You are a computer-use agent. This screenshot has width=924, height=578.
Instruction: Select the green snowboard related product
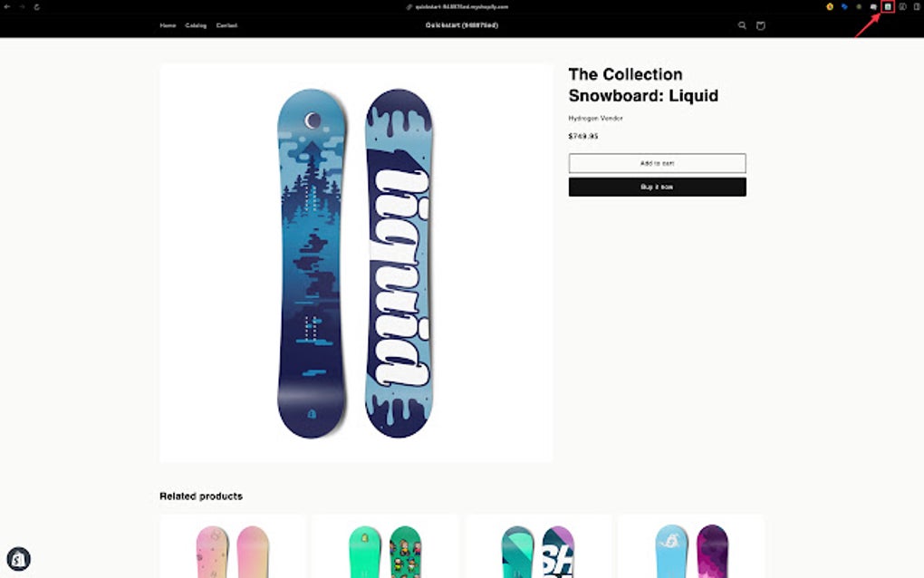coord(385,547)
